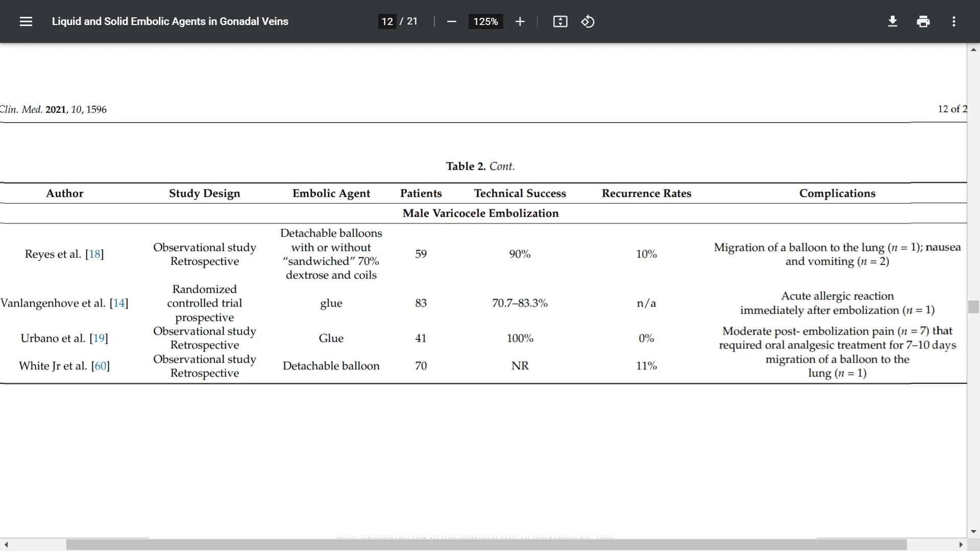
Task: Click the horizontal scrollbar thumb
Action: (486, 545)
